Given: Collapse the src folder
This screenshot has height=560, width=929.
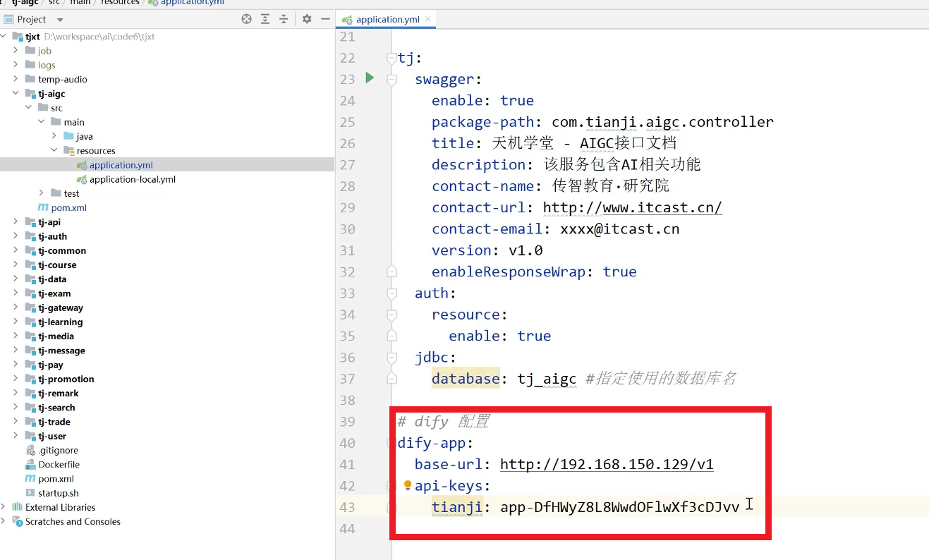Looking at the screenshot, I should [x=28, y=108].
